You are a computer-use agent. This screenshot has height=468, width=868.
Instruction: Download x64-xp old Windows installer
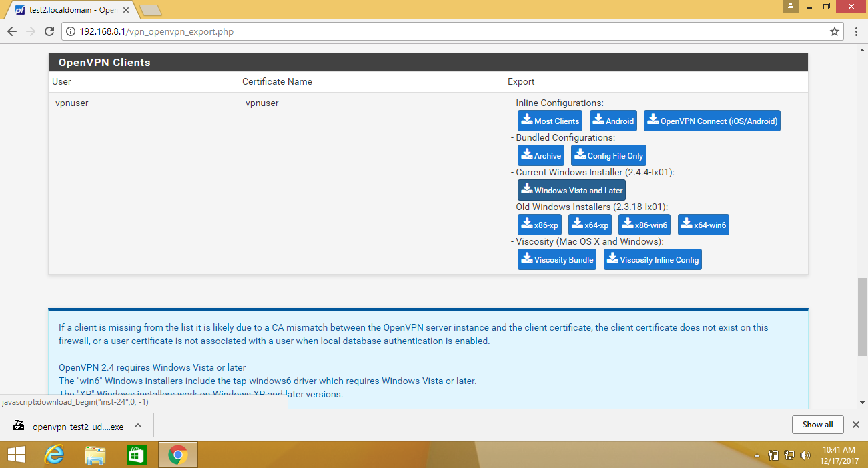pos(590,225)
